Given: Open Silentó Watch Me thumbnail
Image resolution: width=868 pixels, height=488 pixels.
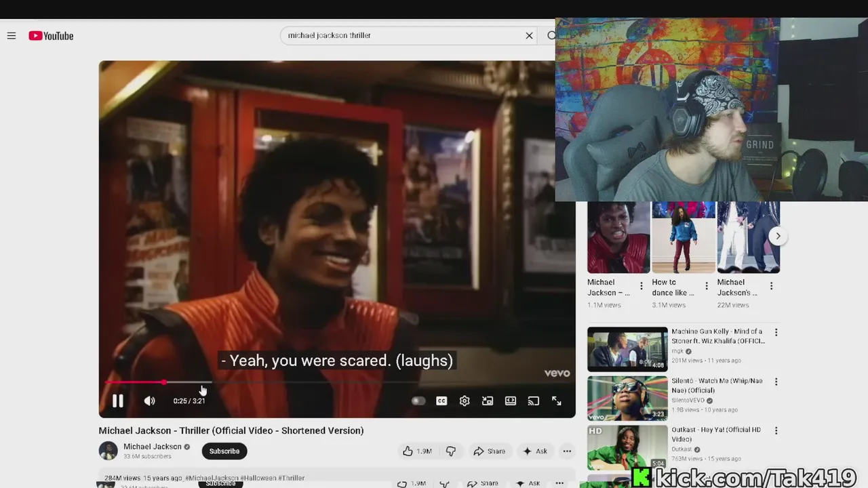Looking at the screenshot, I should (x=627, y=398).
